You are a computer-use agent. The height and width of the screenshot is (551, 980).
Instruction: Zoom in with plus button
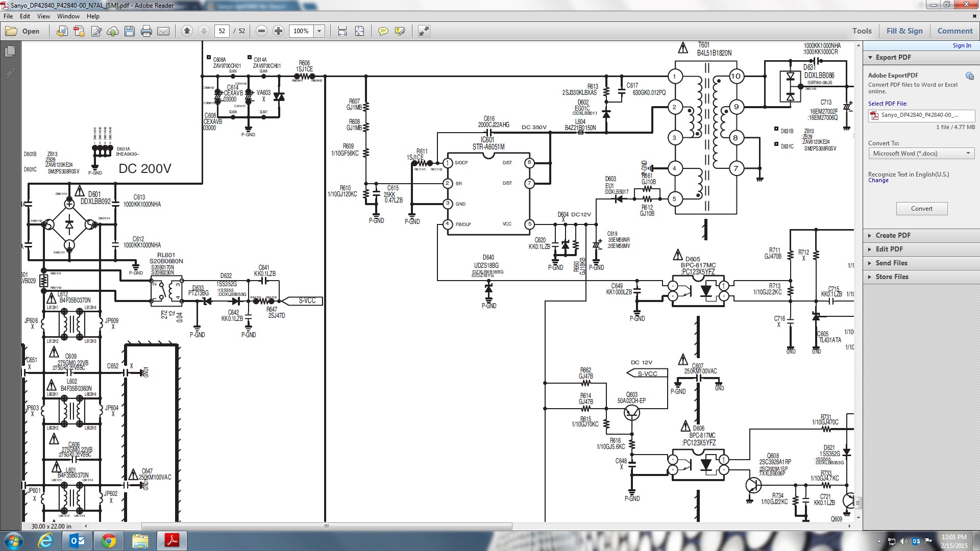(x=278, y=31)
